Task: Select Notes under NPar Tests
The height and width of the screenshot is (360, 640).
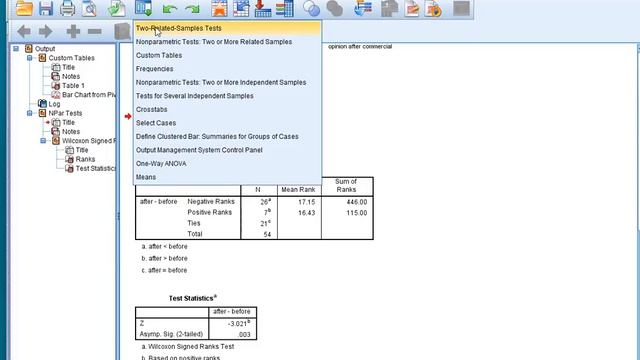Action: 71,131
